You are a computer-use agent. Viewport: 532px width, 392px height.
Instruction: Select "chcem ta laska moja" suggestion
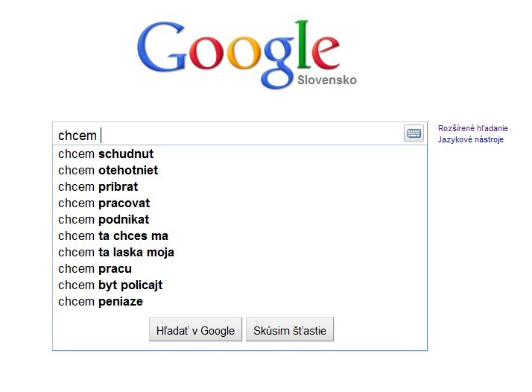coord(239,252)
